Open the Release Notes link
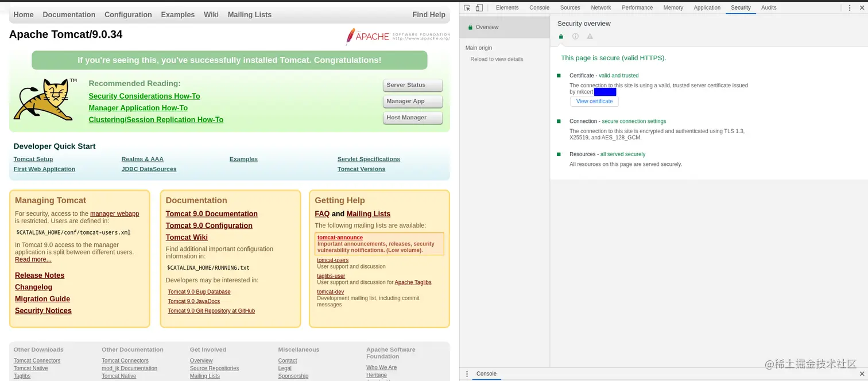The width and height of the screenshot is (868, 381). [x=40, y=275]
